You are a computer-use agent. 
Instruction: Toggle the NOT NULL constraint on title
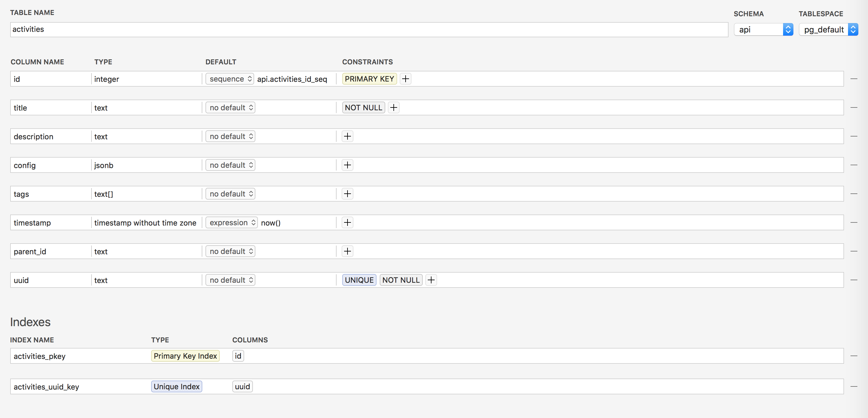(363, 107)
